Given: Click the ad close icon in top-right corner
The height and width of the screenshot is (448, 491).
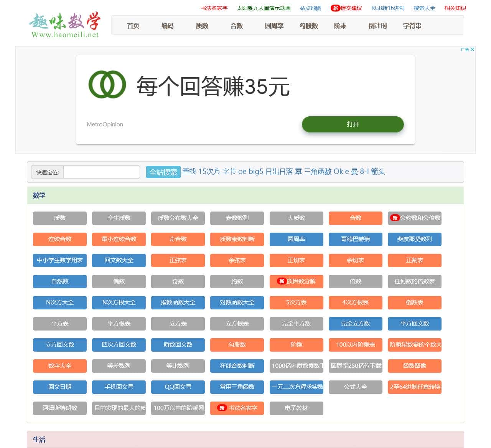Looking at the screenshot, I should click(x=472, y=49).
